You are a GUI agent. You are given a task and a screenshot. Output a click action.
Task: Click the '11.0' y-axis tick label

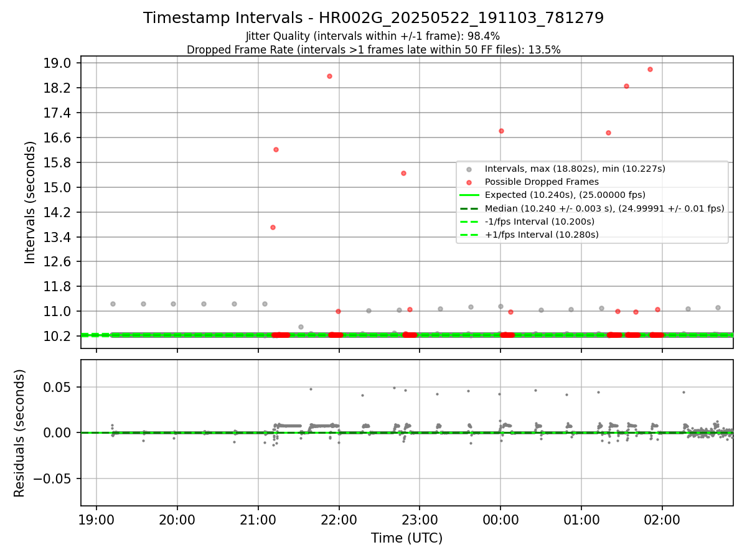(59, 312)
